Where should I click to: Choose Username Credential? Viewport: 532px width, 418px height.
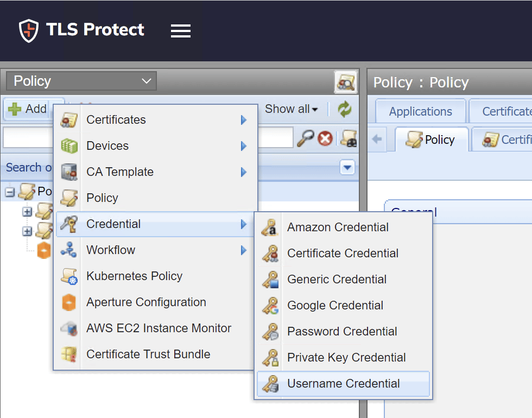pyautogui.click(x=343, y=384)
